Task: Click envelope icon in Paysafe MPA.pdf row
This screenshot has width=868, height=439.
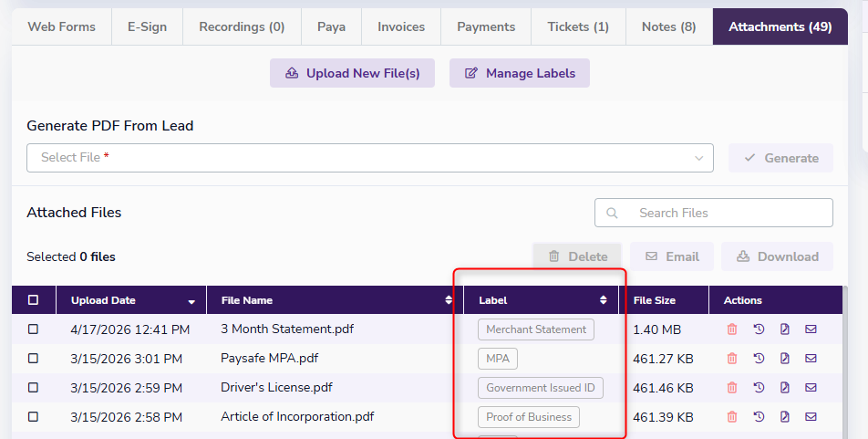Action: point(811,358)
